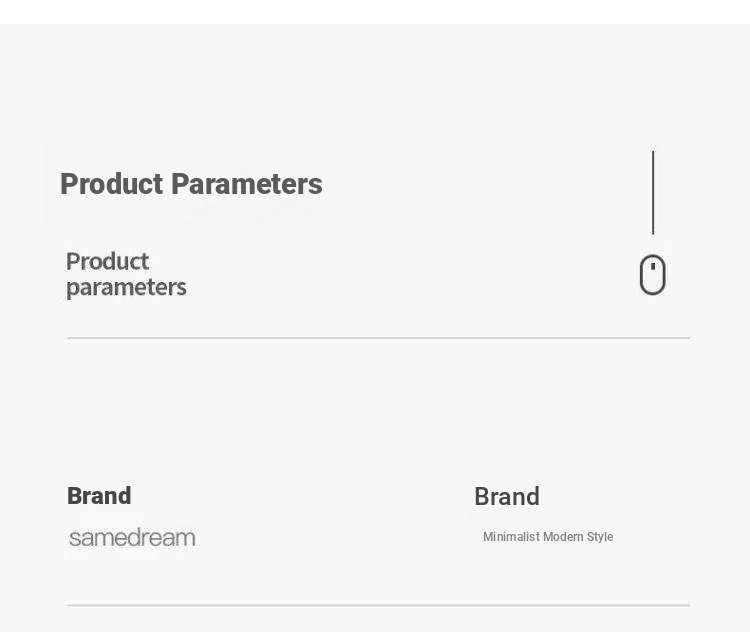Click capital "P" starting the bold heading

(x=69, y=184)
